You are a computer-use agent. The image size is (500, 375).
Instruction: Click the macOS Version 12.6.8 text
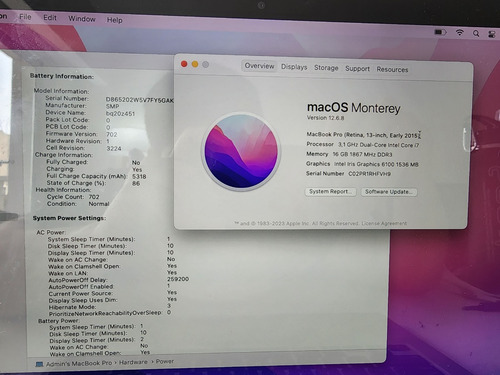point(325,118)
